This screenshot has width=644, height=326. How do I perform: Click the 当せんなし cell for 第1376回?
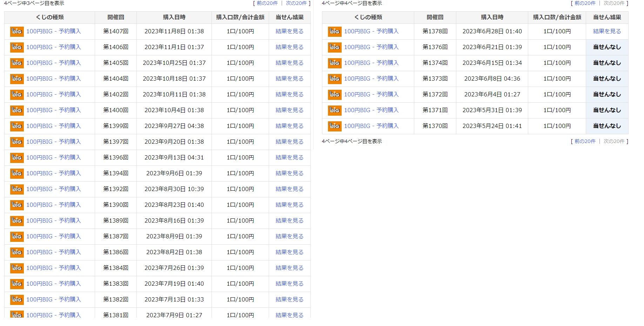click(x=607, y=47)
